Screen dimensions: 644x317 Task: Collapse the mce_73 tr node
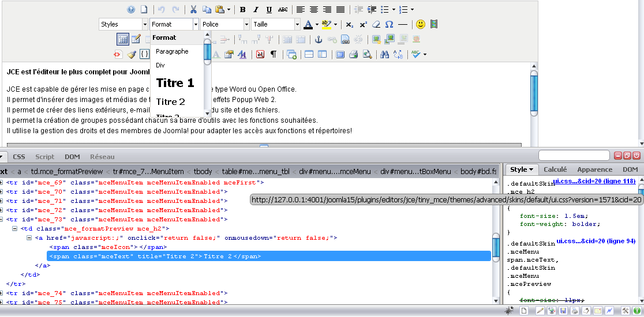(x=2, y=220)
